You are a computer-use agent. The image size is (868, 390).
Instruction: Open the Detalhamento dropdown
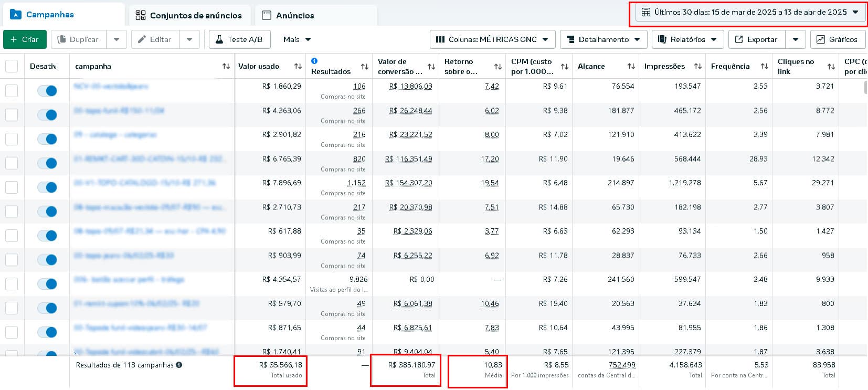[x=604, y=39]
